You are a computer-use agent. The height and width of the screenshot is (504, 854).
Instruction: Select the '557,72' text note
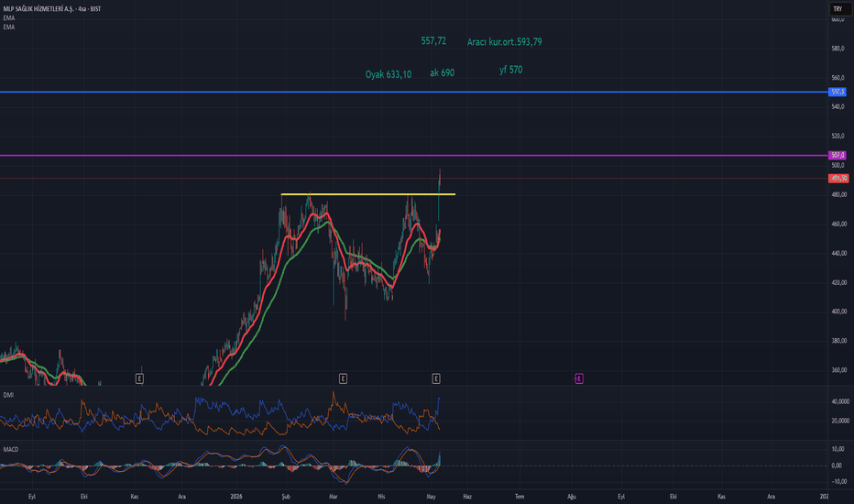(x=433, y=41)
